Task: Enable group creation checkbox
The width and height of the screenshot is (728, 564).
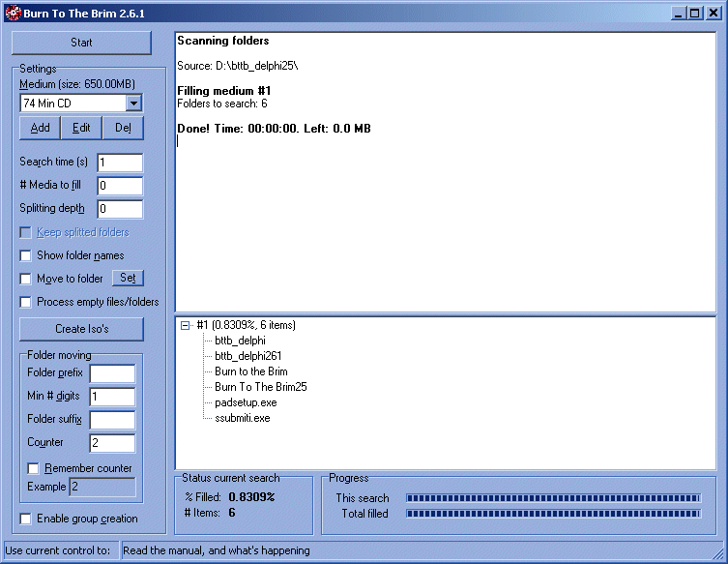Action: click(25, 519)
